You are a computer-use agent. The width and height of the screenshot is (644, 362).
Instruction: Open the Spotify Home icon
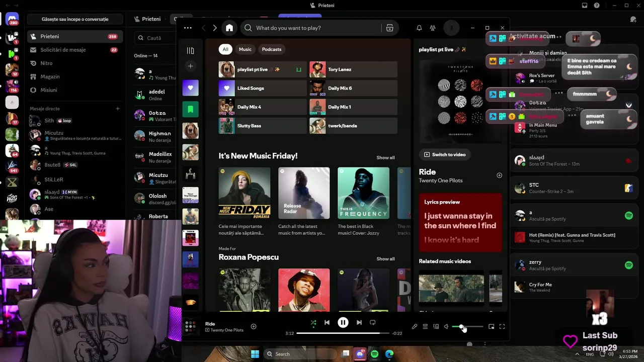[229, 28]
